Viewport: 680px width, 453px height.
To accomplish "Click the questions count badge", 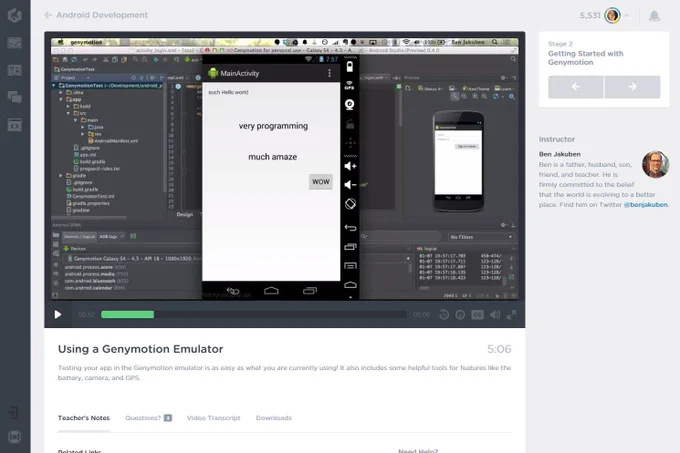I will pyautogui.click(x=168, y=418).
